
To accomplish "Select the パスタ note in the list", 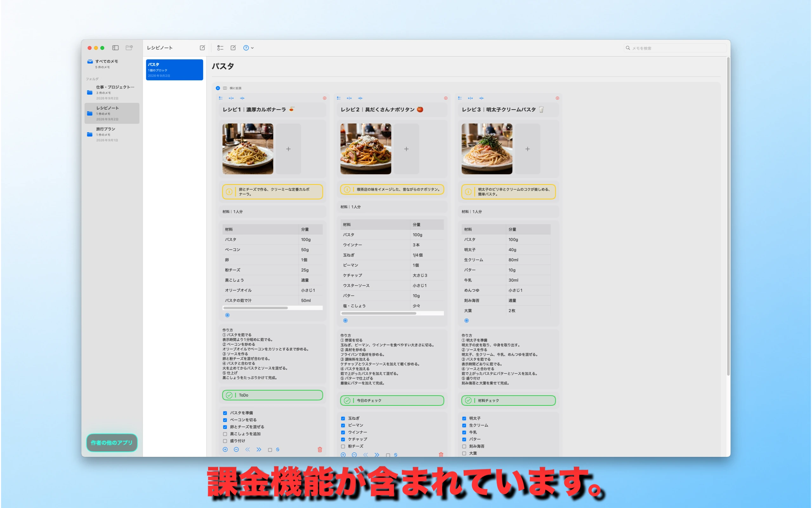I will [174, 70].
